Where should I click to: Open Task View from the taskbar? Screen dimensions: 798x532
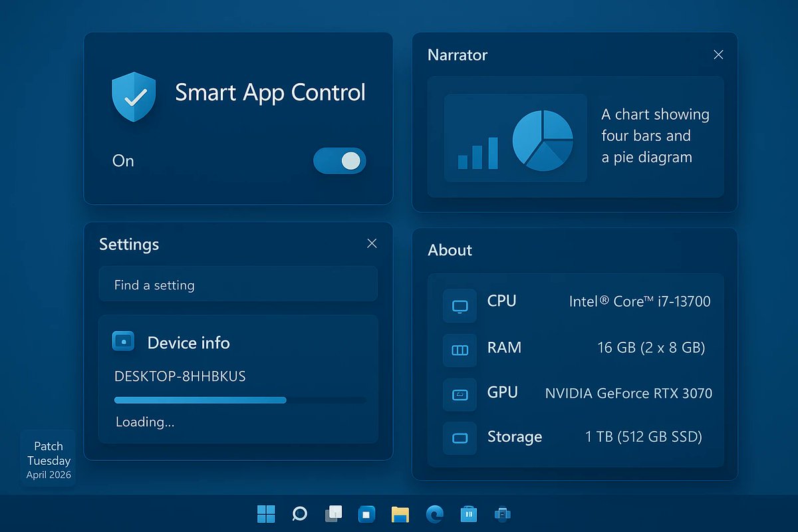(333, 513)
